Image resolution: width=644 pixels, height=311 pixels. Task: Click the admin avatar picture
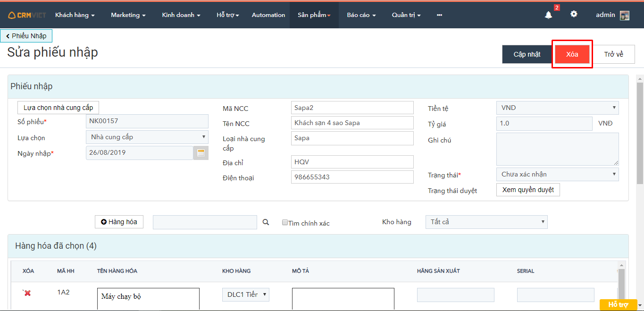tap(625, 15)
